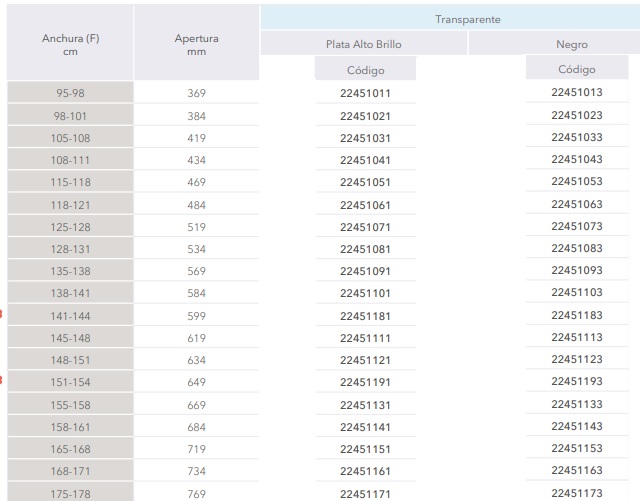640x501 pixels.
Task: Select width cell 165-168
Action: [x=70, y=448]
